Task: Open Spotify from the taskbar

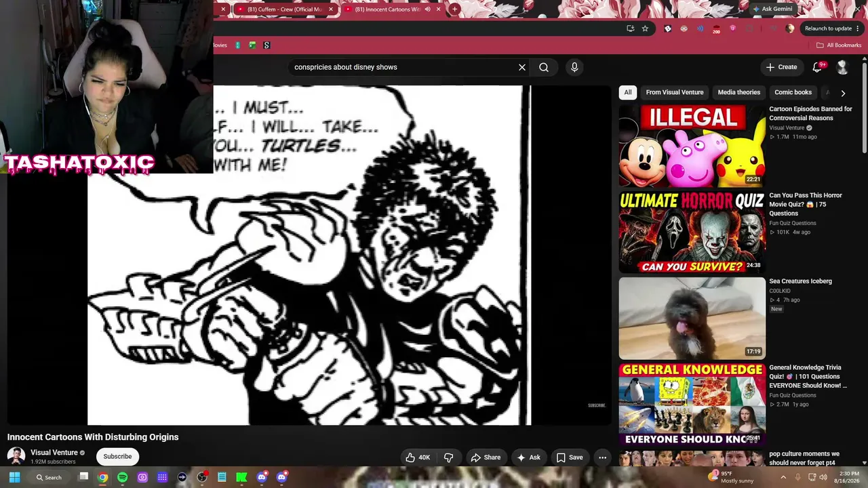Action: (122, 477)
